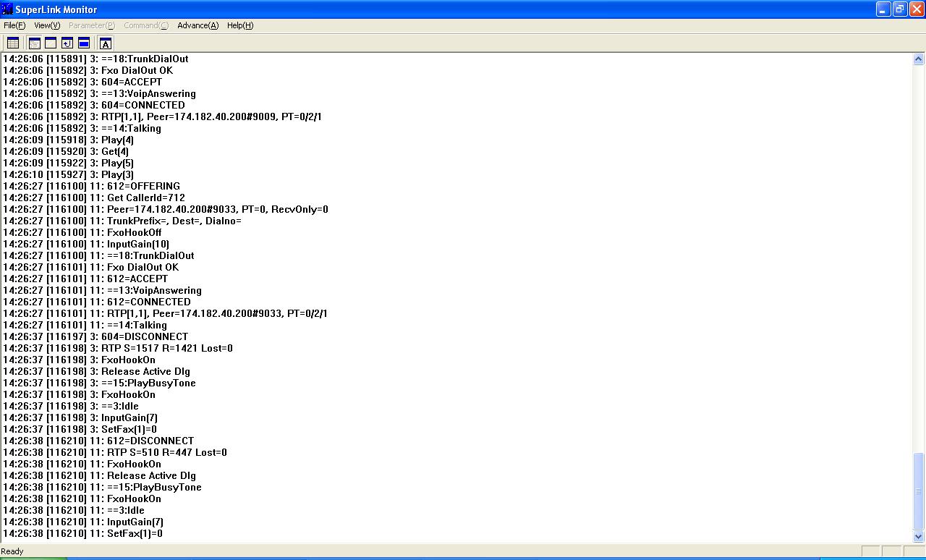Click the log scrollbar down arrow
926x560 pixels.
[x=919, y=536]
